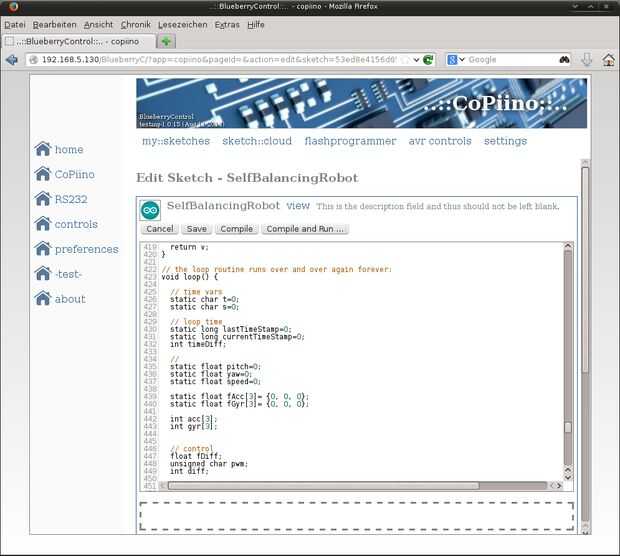Open a new tab with green plus button
The image size is (620, 556).
(x=166, y=41)
